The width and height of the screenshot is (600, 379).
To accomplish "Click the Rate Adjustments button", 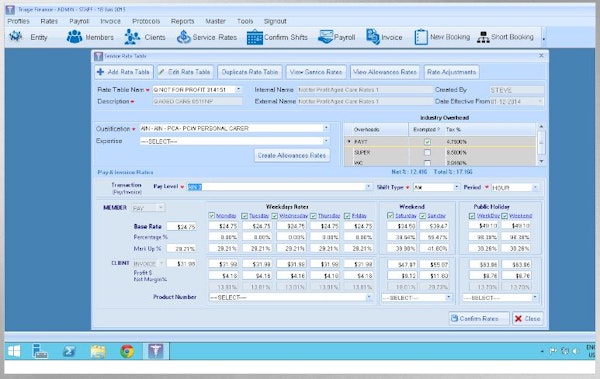I will pyautogui.click(x=452, y=72).
